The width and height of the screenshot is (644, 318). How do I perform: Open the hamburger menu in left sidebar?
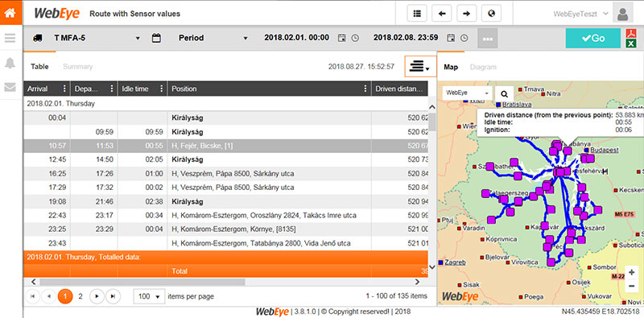click(x=10, y=38)
